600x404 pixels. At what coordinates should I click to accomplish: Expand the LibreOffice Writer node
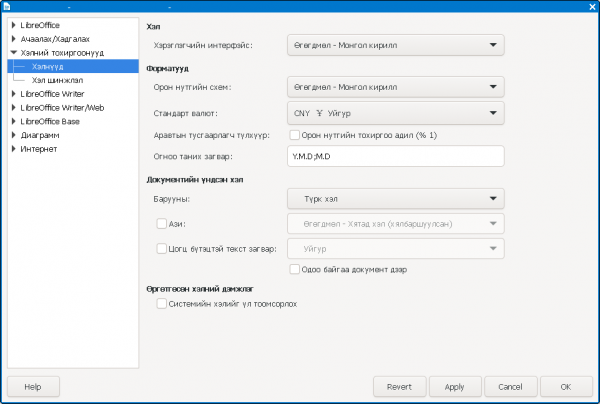13,94
